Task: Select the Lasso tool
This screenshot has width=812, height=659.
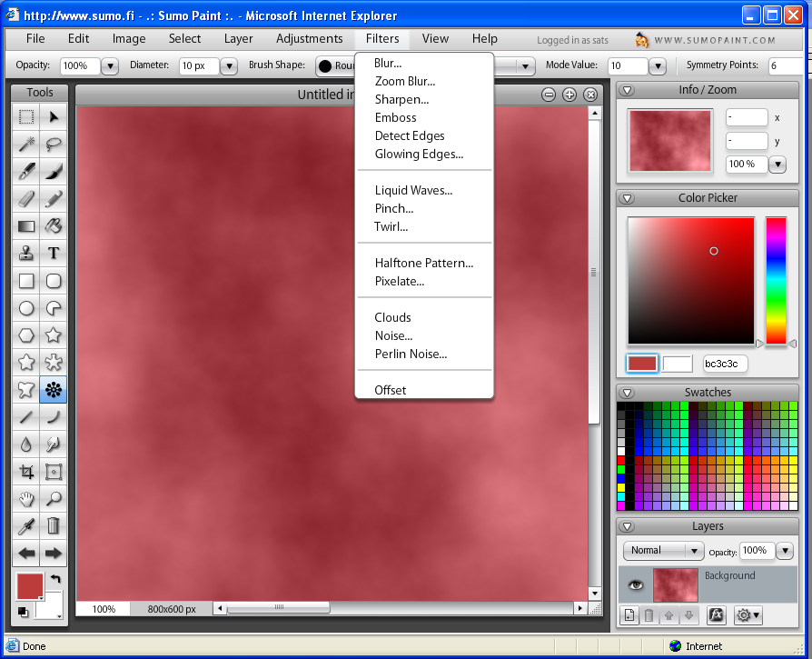Action: click(53, 144)
